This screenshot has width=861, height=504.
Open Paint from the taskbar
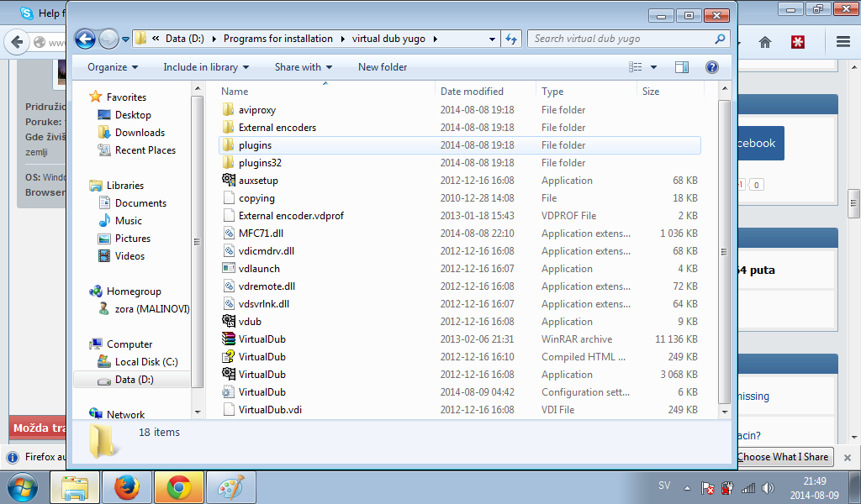coord(231,487)
